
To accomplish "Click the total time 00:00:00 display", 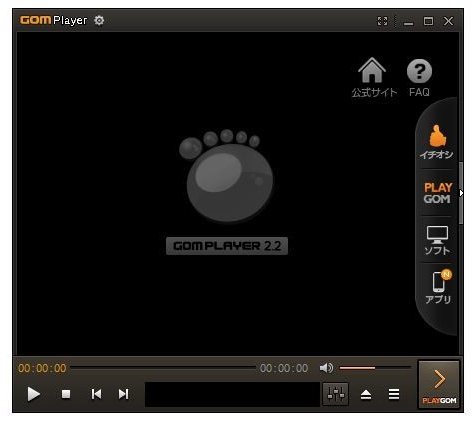I will (x=284, y=368).
